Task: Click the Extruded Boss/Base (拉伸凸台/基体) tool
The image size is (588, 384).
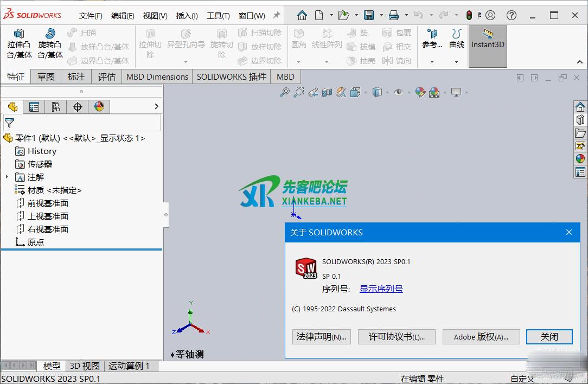Action: (19, 43)
